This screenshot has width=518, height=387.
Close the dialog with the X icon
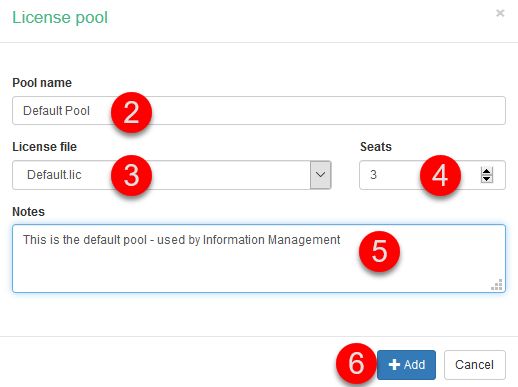click(x=500, y=13)
